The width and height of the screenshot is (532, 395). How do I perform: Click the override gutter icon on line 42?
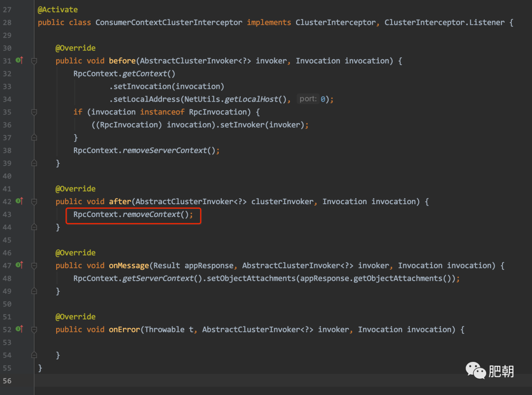[19, 201]
